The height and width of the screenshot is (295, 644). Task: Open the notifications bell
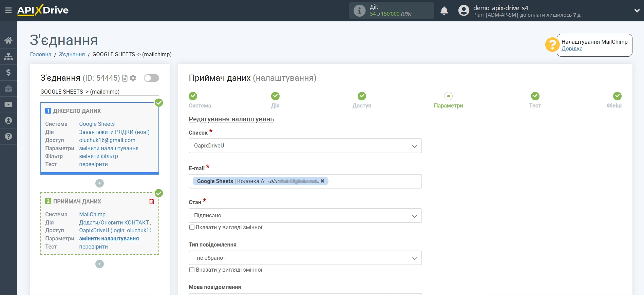pyautogui.click(x=444, y=11)
